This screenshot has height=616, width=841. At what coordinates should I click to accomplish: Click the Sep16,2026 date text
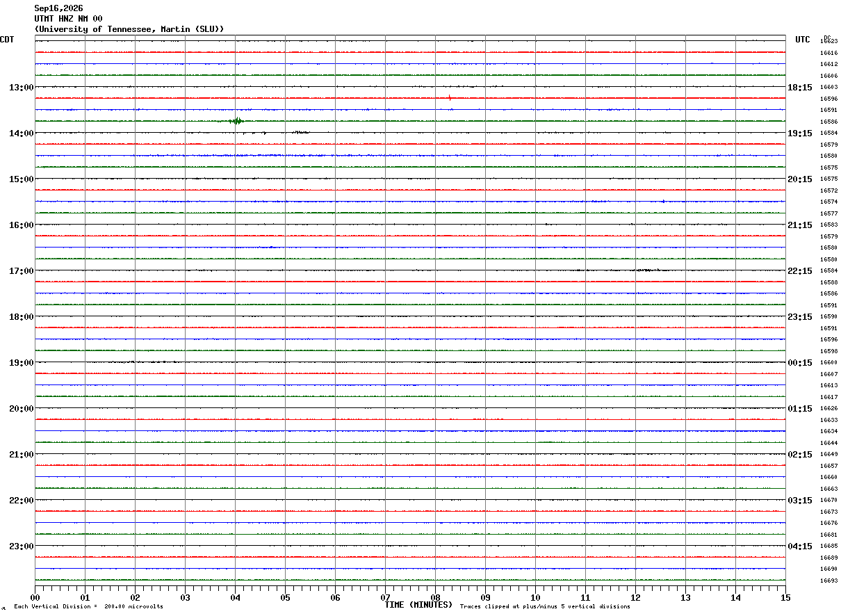58,8
